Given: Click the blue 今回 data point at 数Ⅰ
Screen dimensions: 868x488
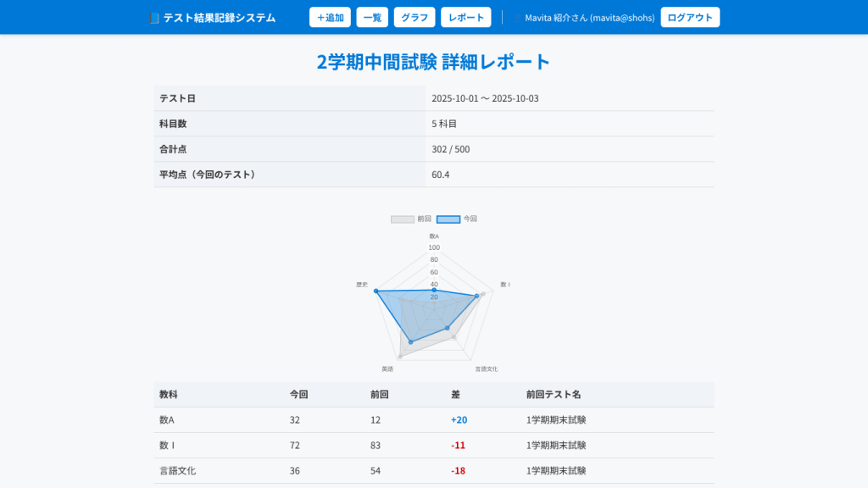Looking at the screenshot, I should 476,296.
